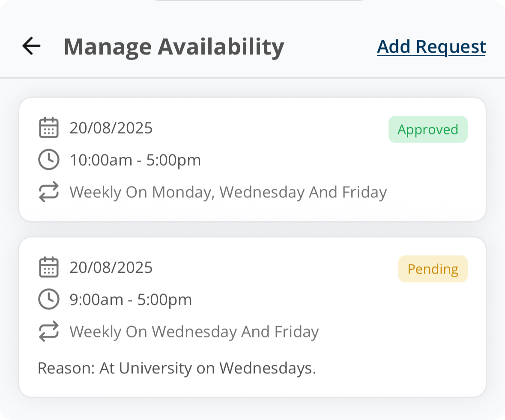Click clock icon beside 10:00am - 5:00pm

pyautogui.click(x=49, y=160)
